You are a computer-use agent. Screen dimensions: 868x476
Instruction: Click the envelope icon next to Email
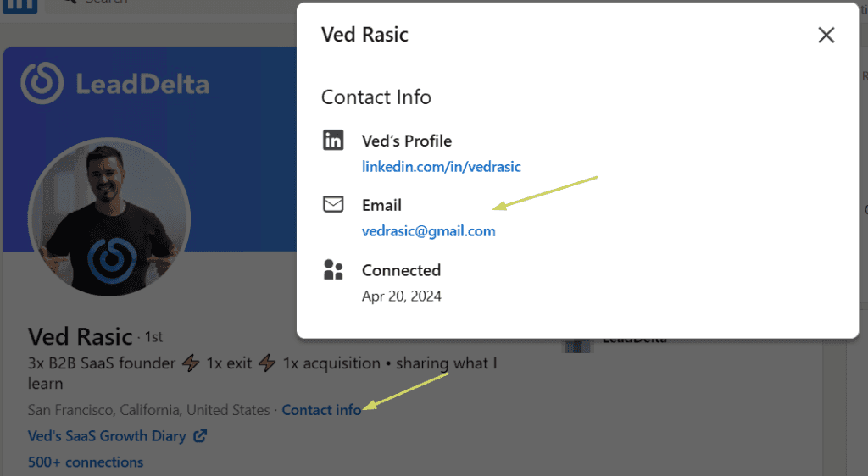coord(333,205)
